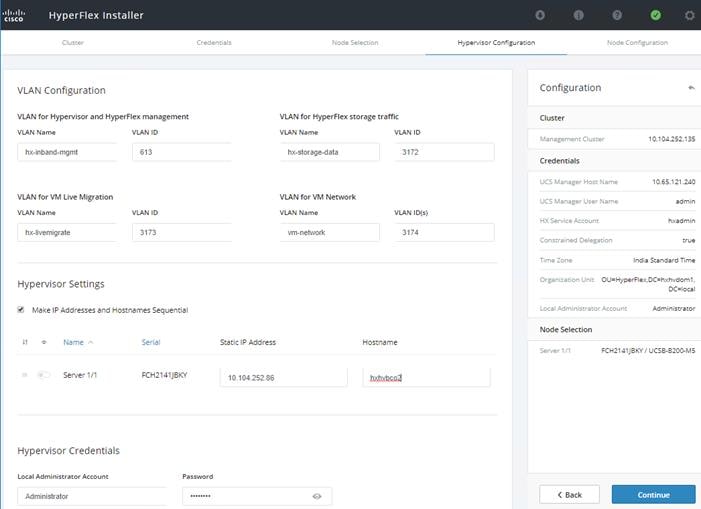Click the download icon in header bar
The image size is (701, 509).
point(540,15)
